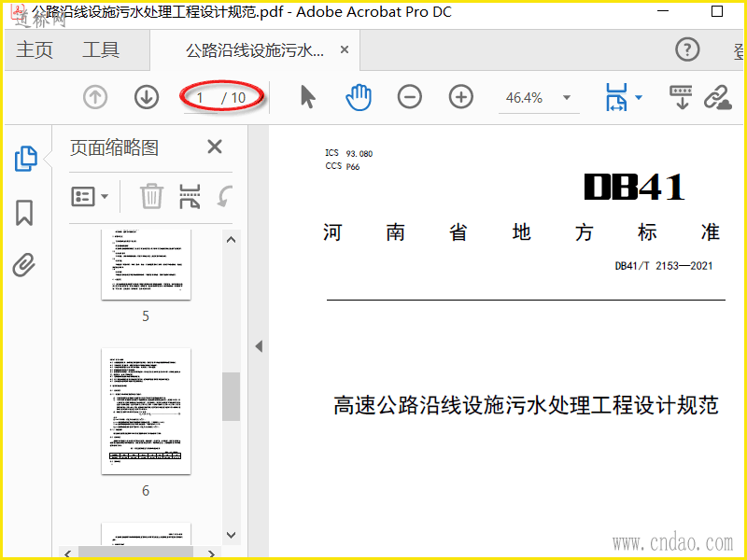
Task: Close the 页面缩略图 panel
Action: [x=215, y=147]
